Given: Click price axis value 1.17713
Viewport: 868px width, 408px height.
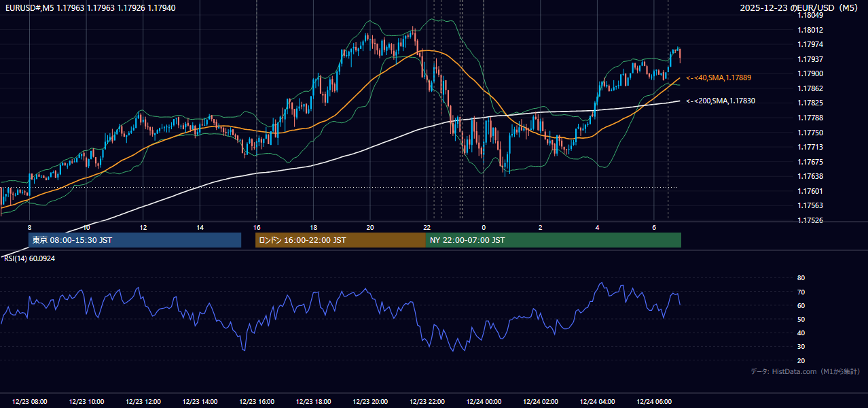Looking at the screenshot, I should click(811, 148).
